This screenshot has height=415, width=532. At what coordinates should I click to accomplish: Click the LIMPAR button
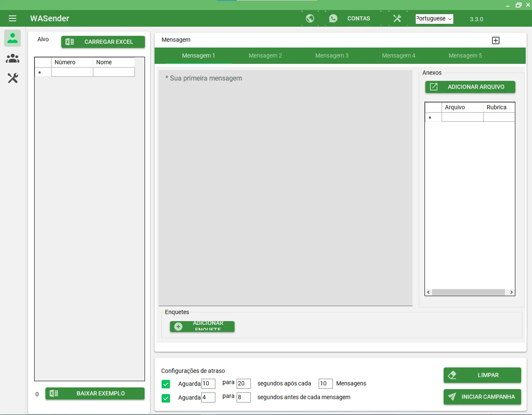coord(482,375)
